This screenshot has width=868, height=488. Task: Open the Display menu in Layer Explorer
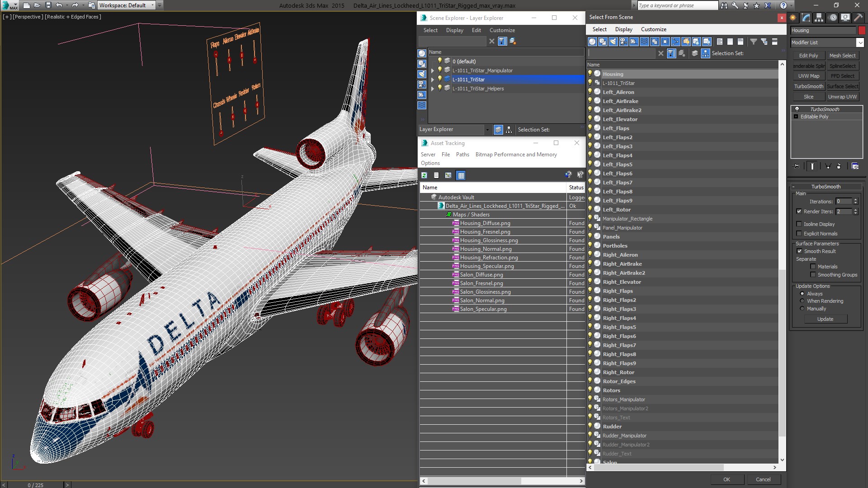(x=454, y=30)
